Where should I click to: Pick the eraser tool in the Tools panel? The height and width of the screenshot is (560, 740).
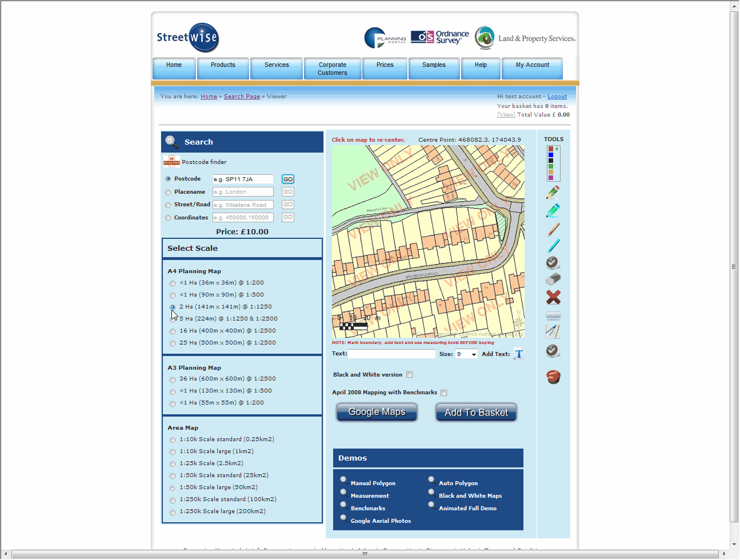(x=553, y=279)
